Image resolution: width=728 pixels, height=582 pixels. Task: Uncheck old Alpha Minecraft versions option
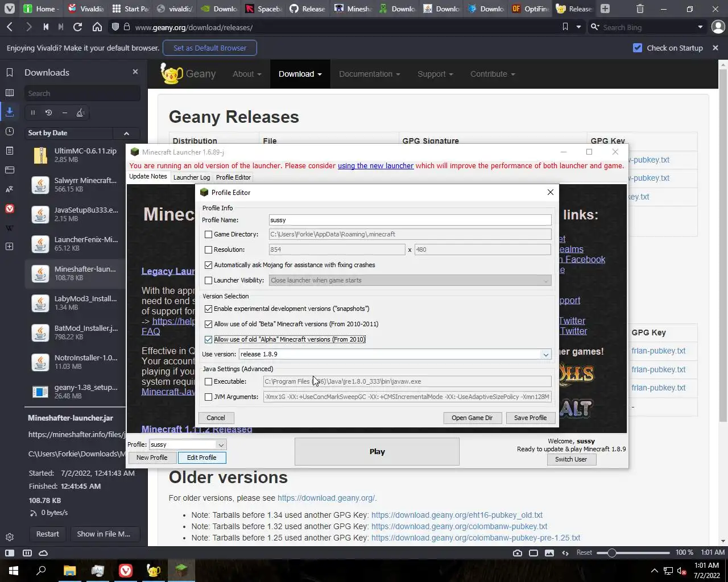coord(208,339)
